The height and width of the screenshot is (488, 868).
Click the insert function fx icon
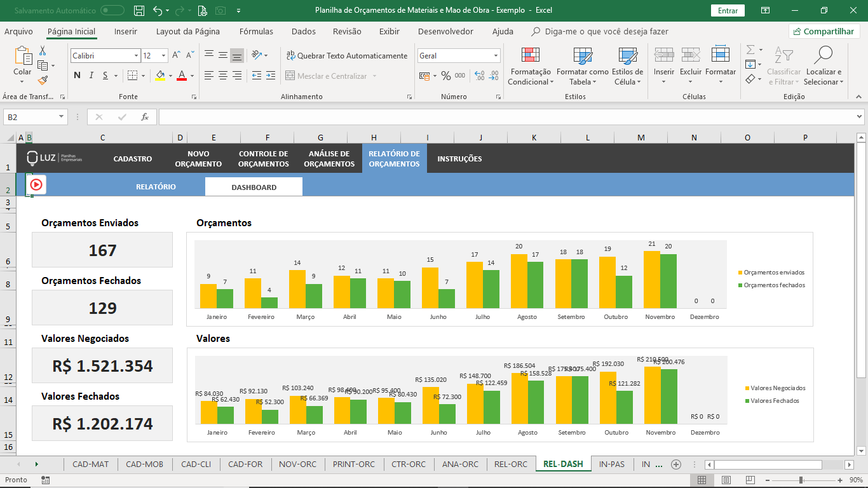click(145, 117)
